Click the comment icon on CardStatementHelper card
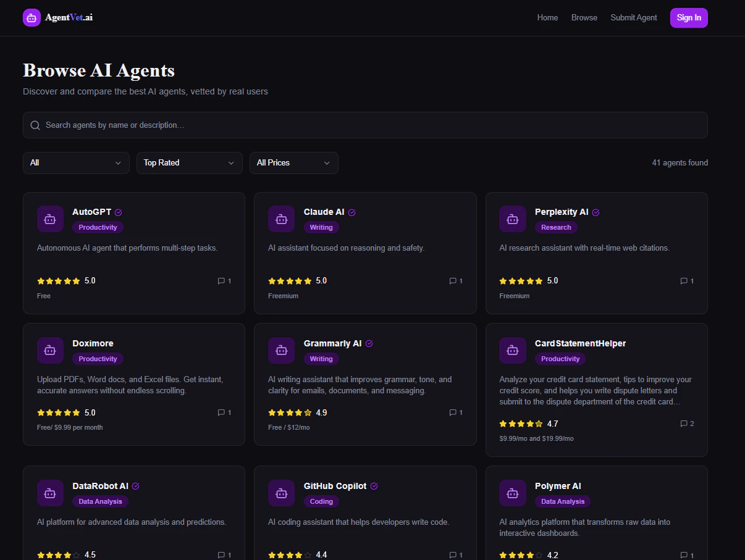Image resolution: width=745 pixels, height=560 pixels. [x=684, y=424]
